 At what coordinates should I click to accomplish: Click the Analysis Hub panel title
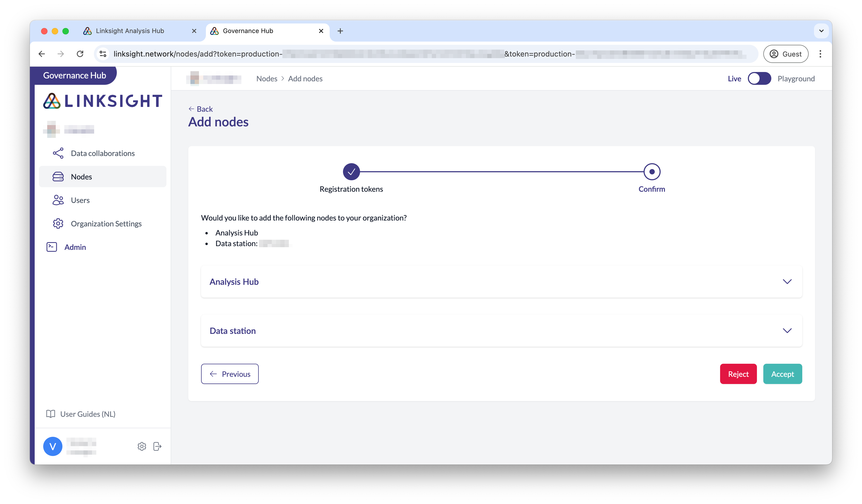pos(234,281)
